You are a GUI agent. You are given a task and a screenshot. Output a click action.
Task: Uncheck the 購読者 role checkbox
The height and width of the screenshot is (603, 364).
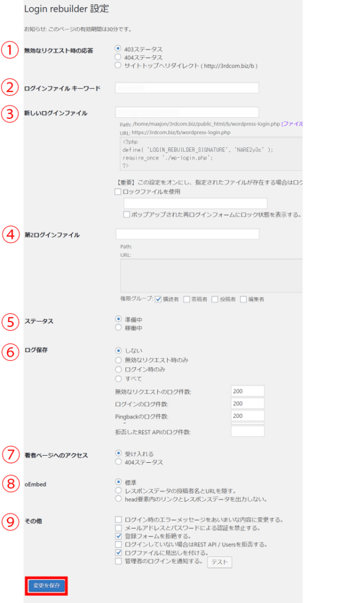point(158,299)
